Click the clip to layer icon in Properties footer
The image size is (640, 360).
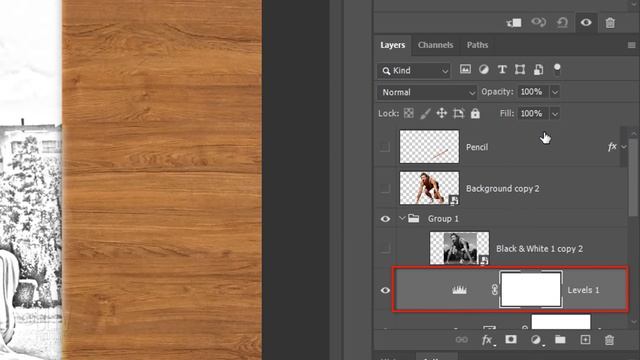(x=513, y=23)
